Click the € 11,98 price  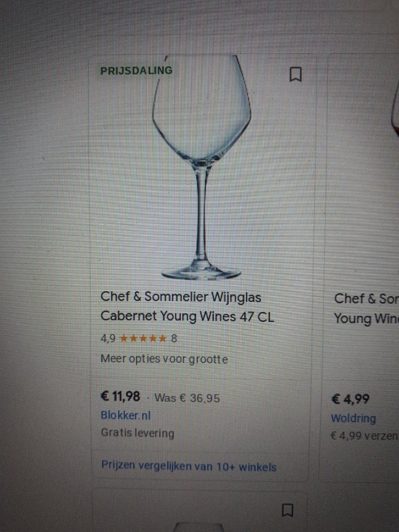tap(121, 396)
